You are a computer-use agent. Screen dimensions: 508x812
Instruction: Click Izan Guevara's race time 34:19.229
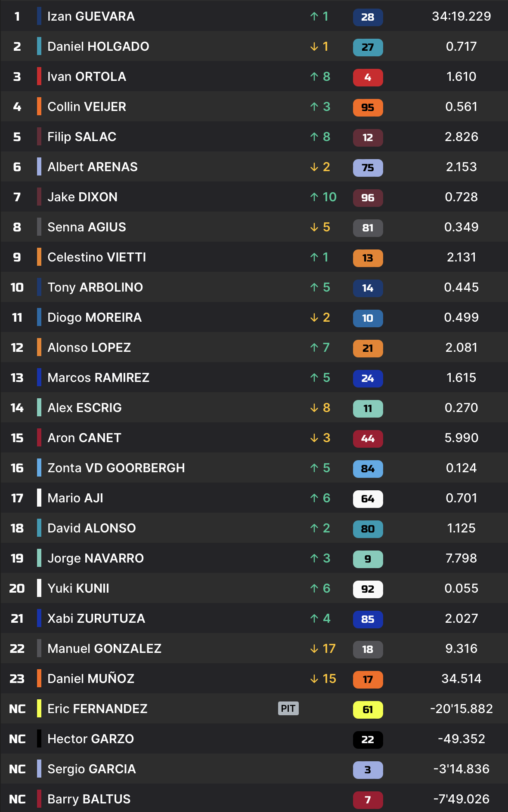tap(461, 16)
